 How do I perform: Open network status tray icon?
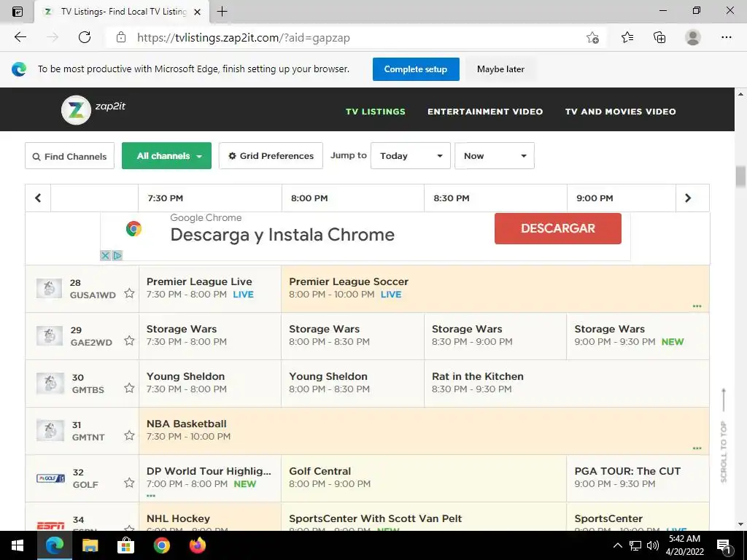click(x=635, y=545)
